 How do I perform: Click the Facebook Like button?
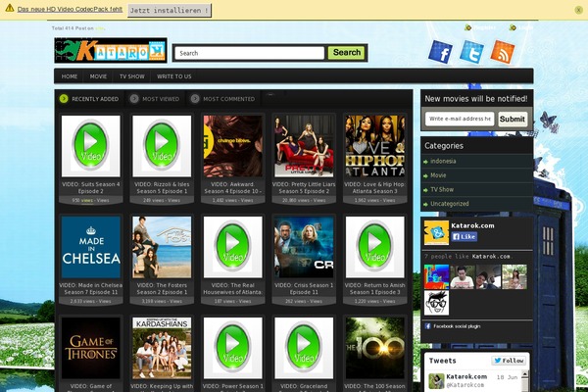pyautogui.click(x=465, y=237)
